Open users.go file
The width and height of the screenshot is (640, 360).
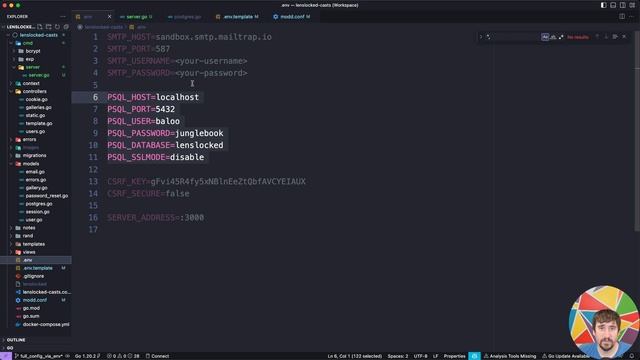tap(36, 131)
